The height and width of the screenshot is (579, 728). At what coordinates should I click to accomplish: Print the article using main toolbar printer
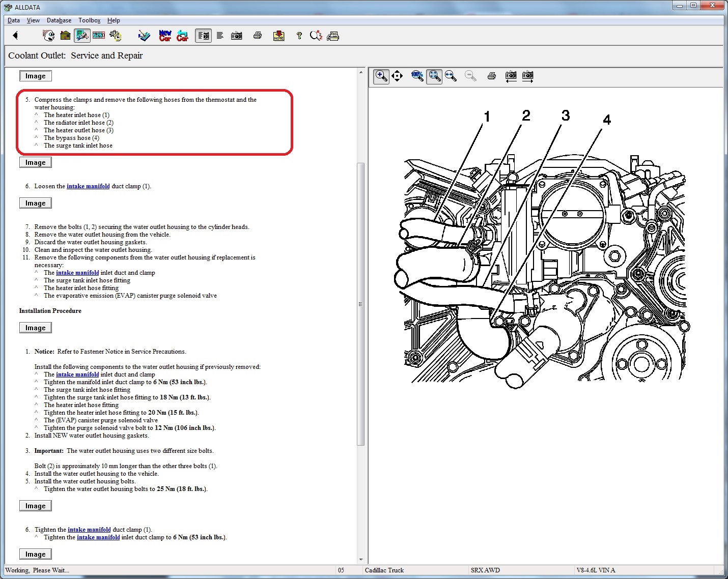pos(258,36)
